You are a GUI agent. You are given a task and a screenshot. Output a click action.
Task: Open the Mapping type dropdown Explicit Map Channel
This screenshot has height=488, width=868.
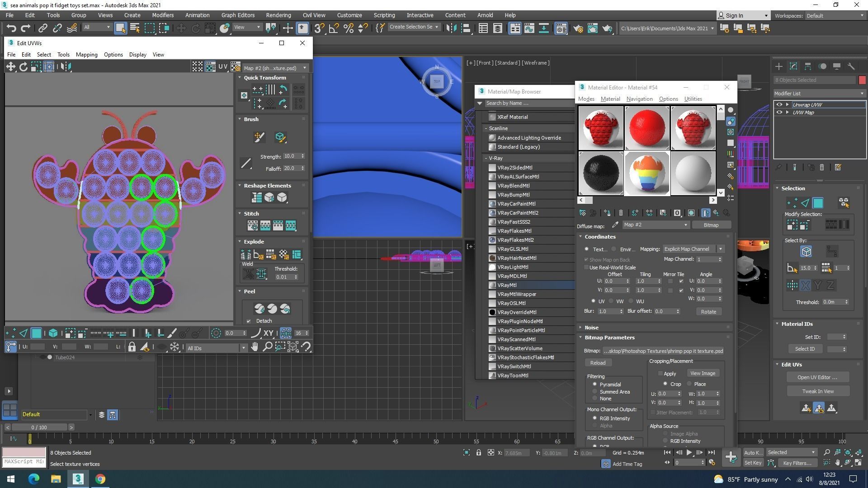[693, 249]
